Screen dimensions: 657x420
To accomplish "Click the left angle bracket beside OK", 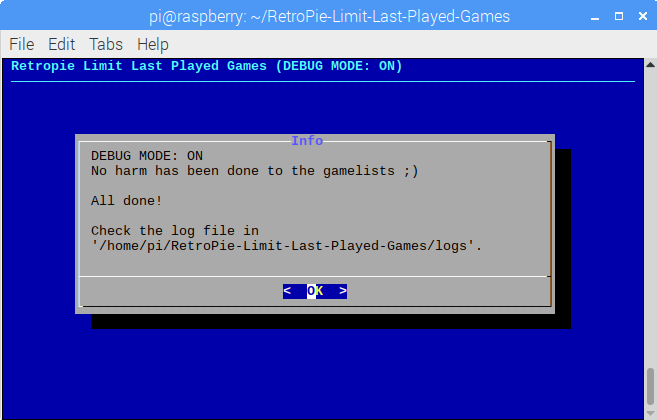I will [x=287, y=291].
